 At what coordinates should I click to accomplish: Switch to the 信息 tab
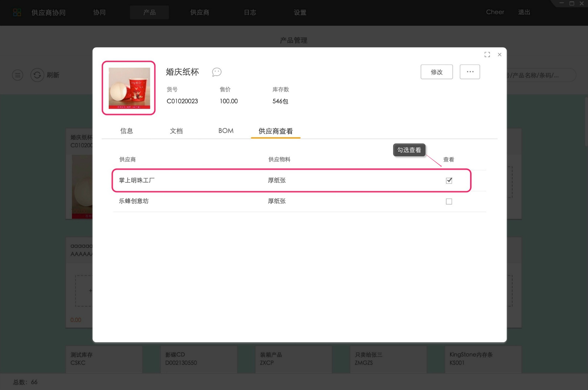click(126, 131)
